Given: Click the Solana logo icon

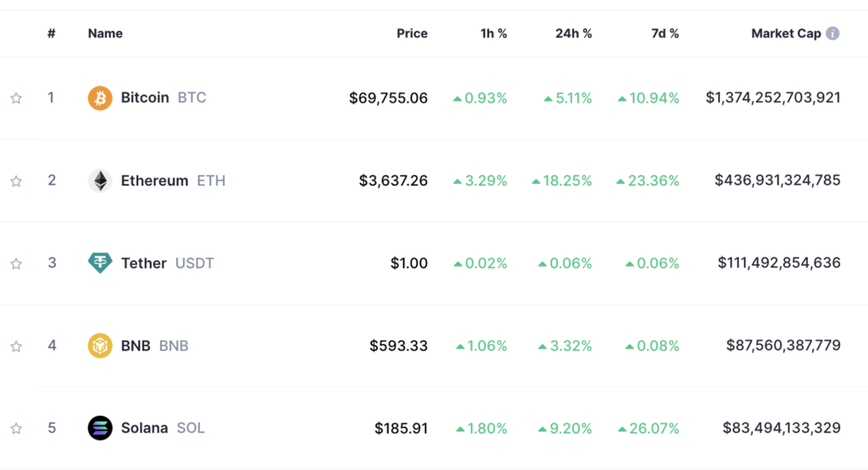Looking at the screenshot, I should pyautogui.click(x=100, y=429).
